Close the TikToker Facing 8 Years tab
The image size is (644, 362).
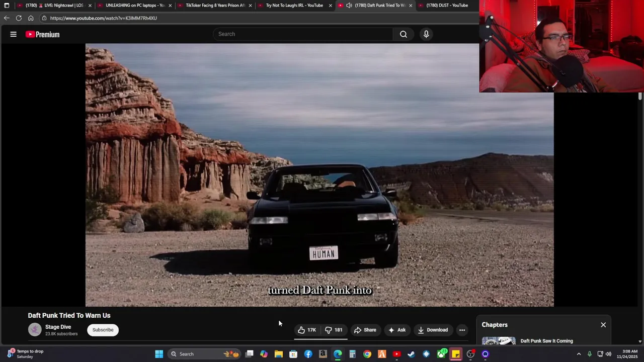pos(250,6)
